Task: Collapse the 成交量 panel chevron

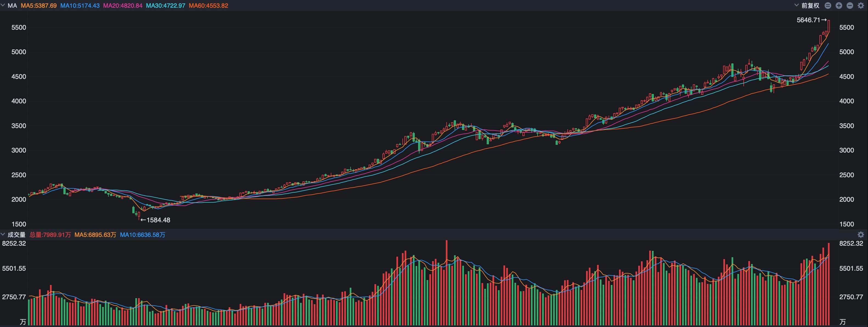Action: point(3,234)
